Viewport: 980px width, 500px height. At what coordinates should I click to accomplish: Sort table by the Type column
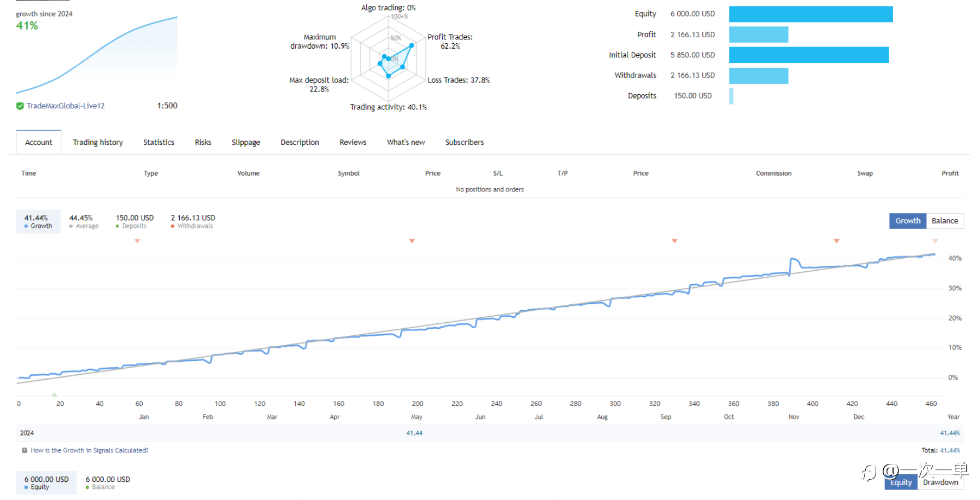[x=151, y=173]
